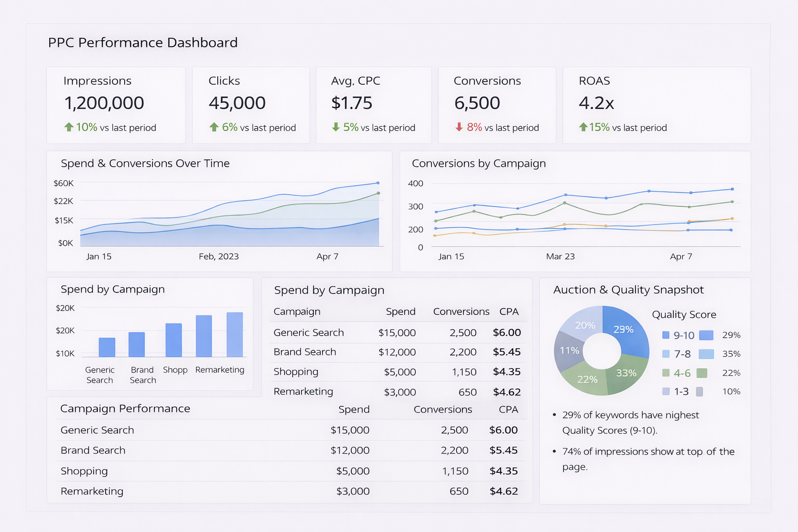Select the 1-3 Quality Score legend swatch

(666, 391)
